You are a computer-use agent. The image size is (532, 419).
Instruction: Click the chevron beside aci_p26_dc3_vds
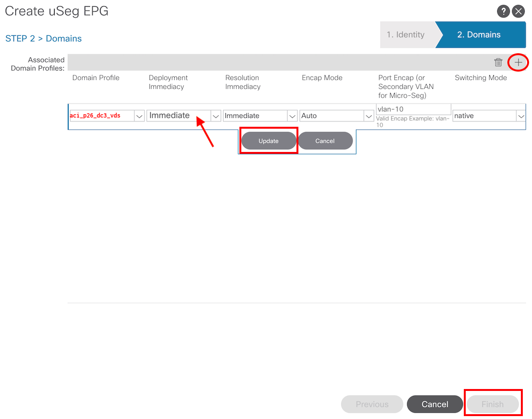coord(139,116)
